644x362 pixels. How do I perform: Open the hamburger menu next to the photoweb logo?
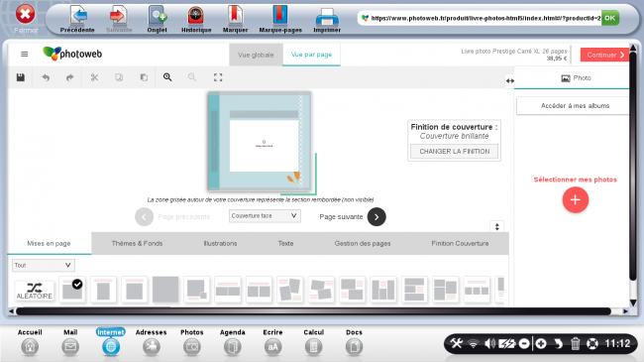pyautogui.click(x=24, y=54)
